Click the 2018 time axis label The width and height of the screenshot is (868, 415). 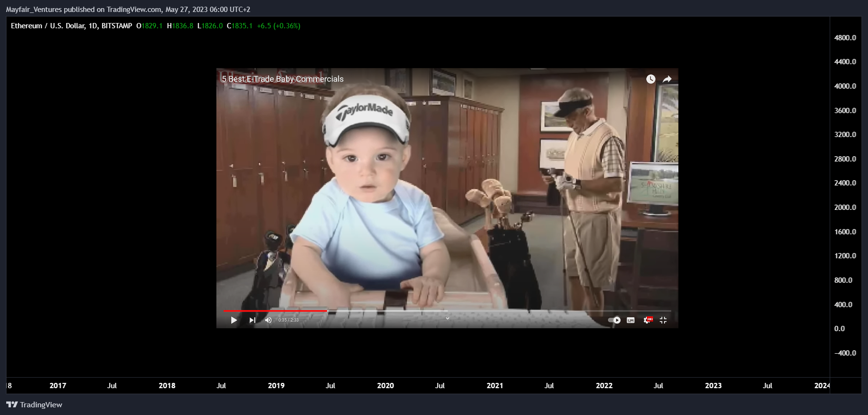pyautogui.click(x=167, y=386)
